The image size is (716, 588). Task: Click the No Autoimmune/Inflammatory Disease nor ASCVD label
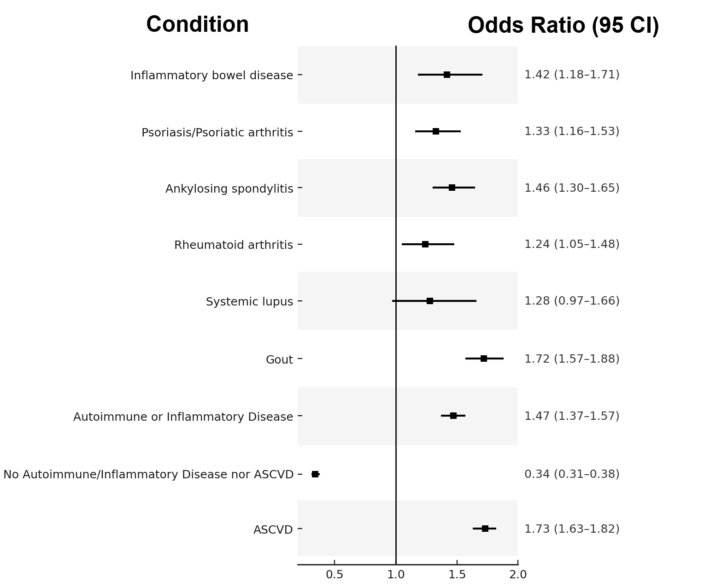point(148,474)
